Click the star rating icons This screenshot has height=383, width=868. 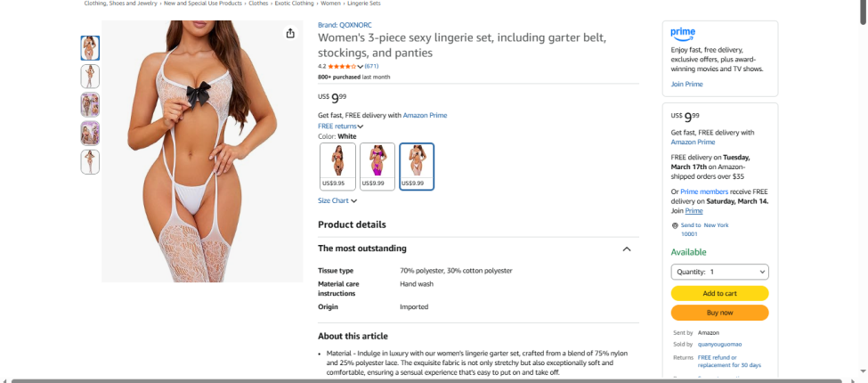[342, 66]
